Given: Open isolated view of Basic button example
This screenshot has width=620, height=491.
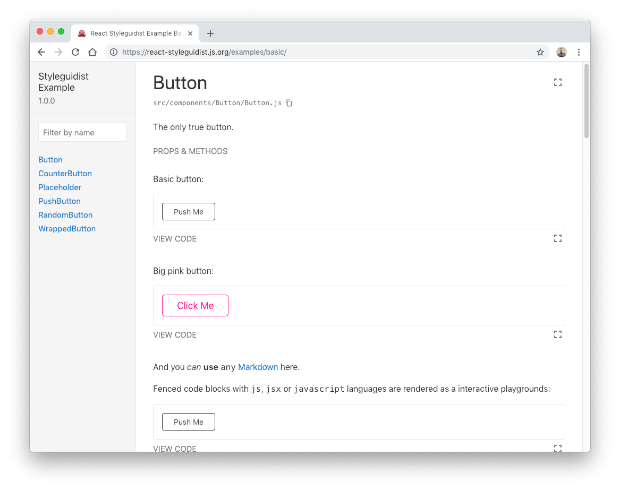Looking at the screenshot, I should point(558,238).
